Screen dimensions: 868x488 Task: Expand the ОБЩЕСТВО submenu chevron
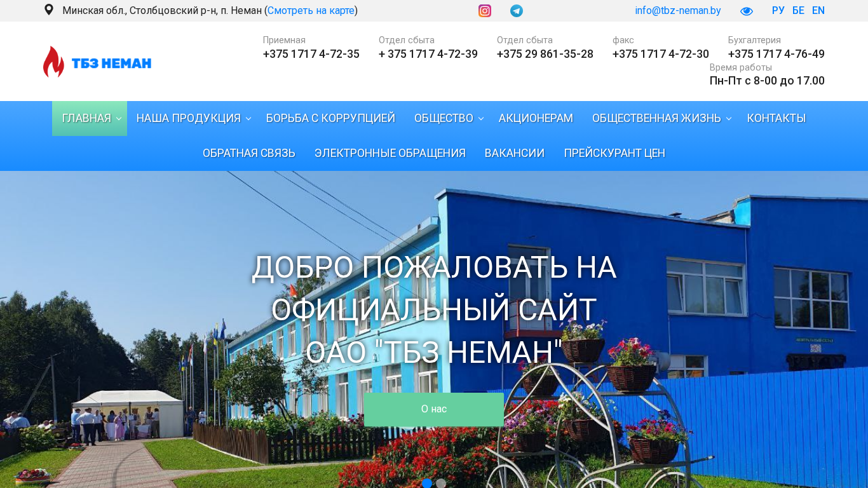click(x=481, y=119)
